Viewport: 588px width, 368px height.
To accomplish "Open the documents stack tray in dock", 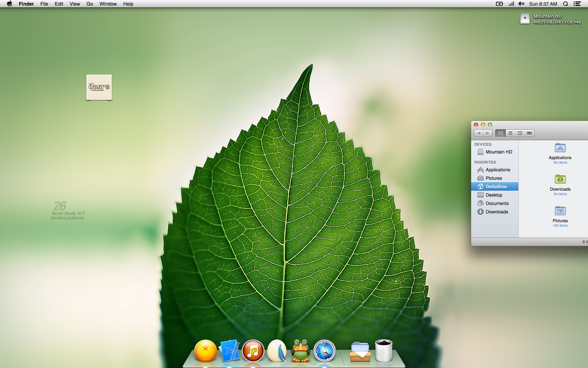I will 360,352.
